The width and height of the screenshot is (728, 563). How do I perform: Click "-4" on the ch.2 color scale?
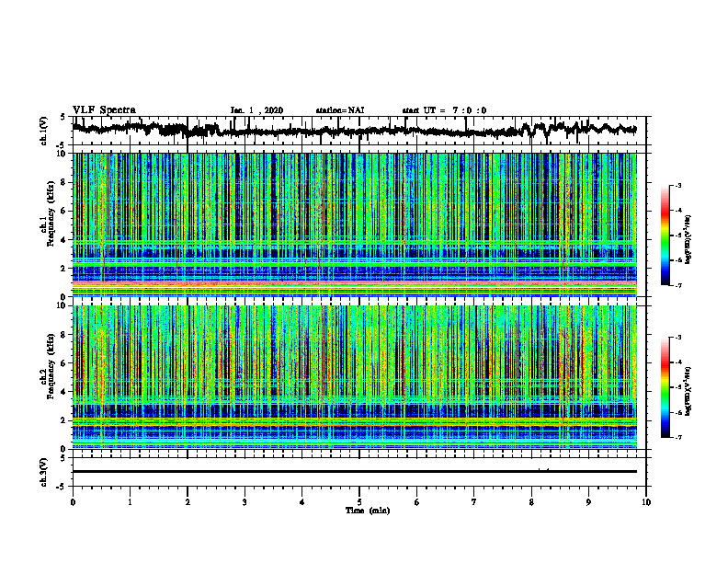678,362
